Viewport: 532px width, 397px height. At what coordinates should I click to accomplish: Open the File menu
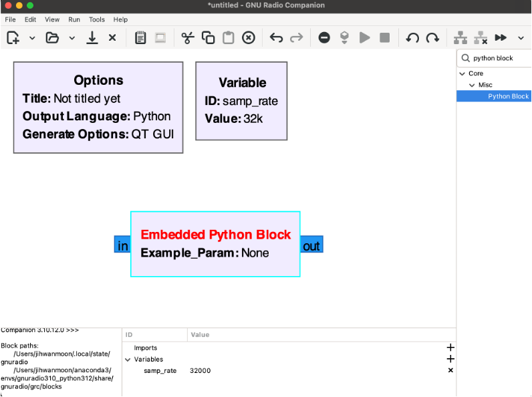coord(10,19)
